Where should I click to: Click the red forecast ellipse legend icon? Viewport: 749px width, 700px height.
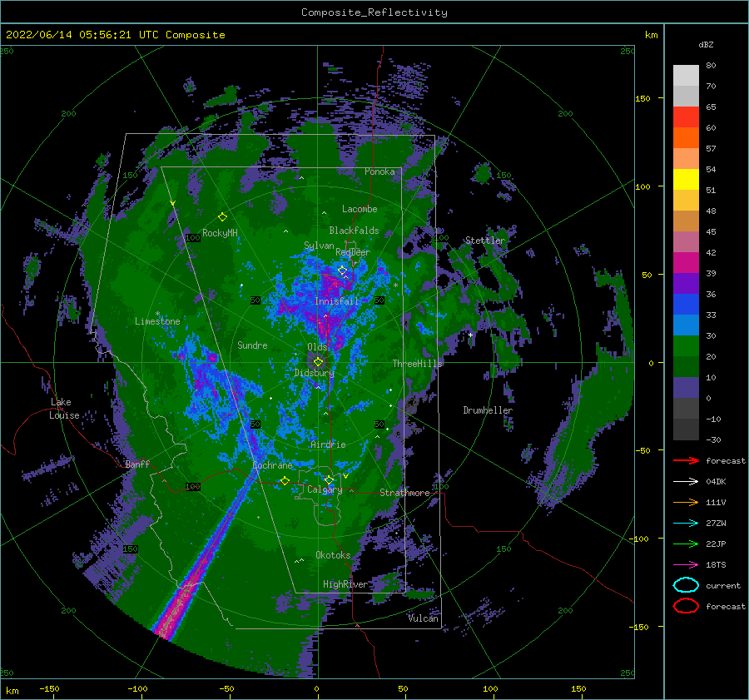tap(686, 606)
